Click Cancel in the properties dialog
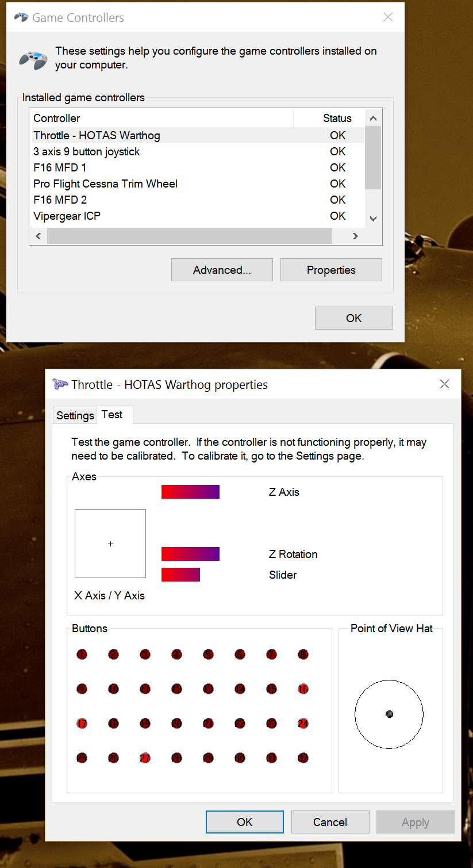 pyautogui.click(x=330, y=822)
